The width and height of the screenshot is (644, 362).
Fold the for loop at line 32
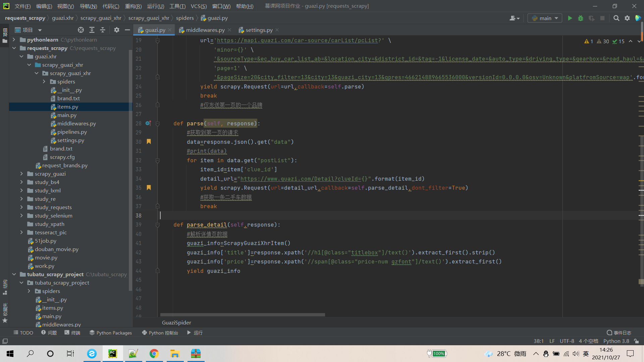(x=158, y=160)
